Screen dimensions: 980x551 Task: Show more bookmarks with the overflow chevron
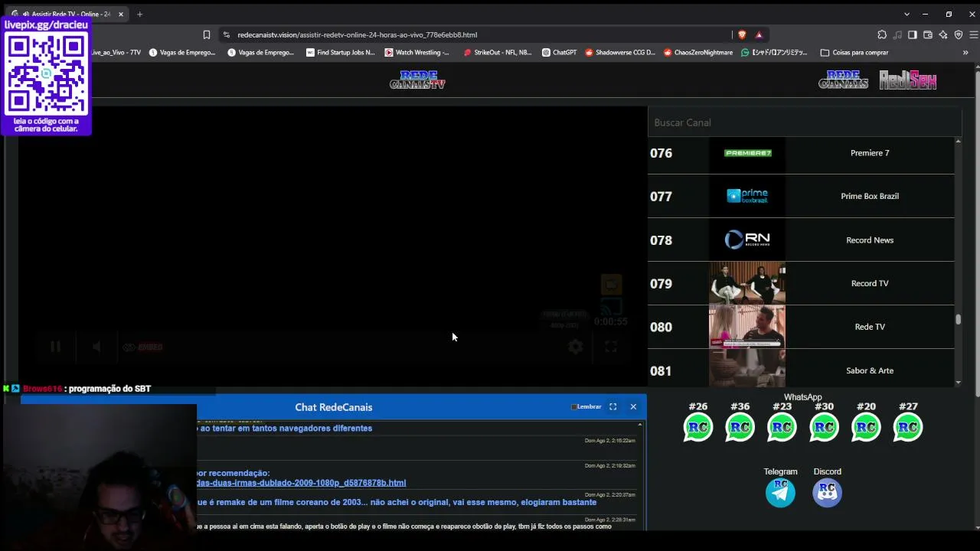coord(965,53)
